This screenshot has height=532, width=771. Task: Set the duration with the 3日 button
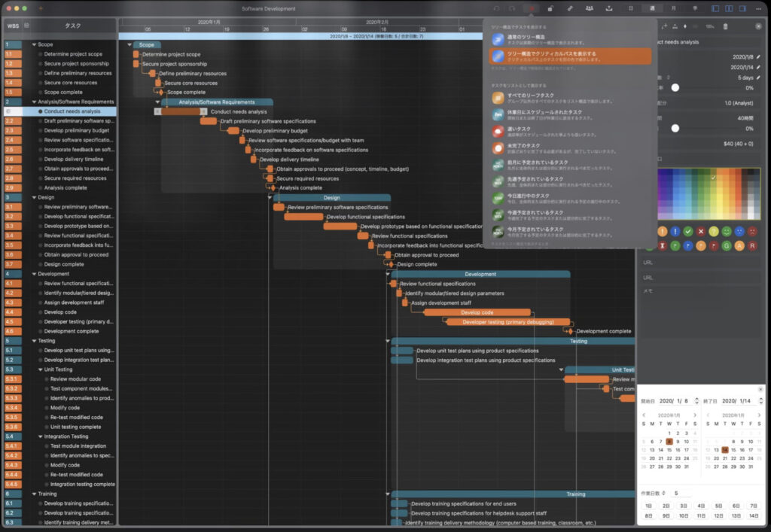point(684,506)
